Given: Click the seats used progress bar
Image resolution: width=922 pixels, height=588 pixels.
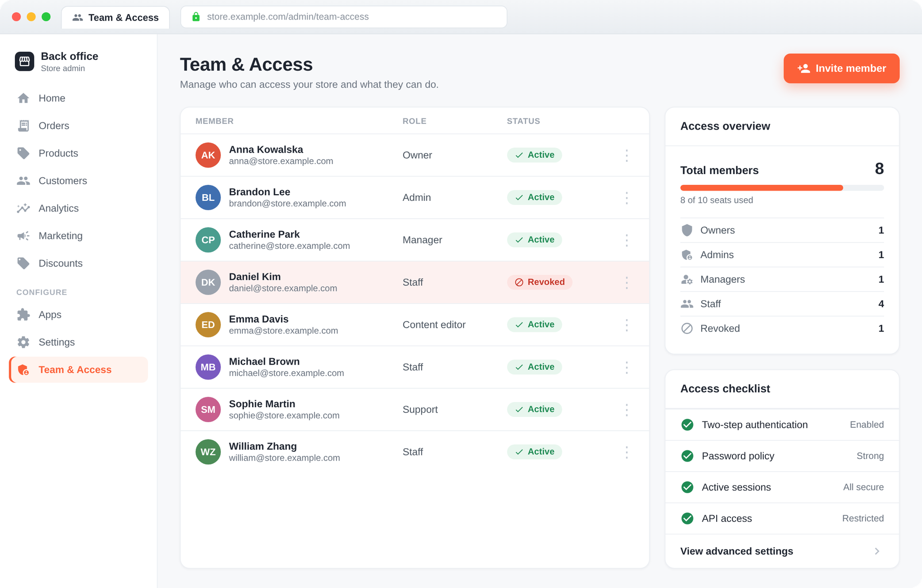Looking at the screenshot, I should point(782,188).
